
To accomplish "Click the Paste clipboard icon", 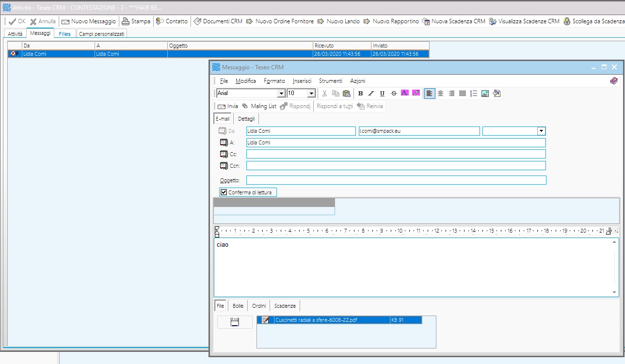I will pos(346,94).
